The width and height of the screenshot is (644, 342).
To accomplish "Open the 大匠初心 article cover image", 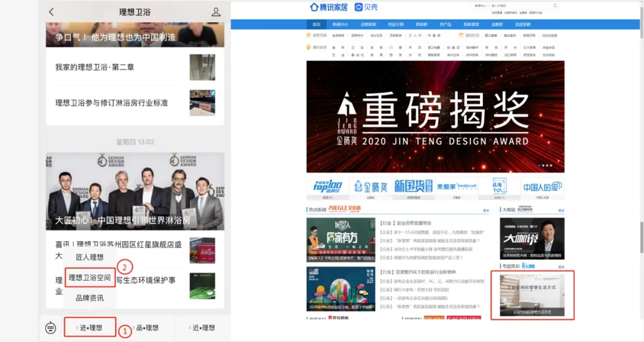I will [135, 191].
